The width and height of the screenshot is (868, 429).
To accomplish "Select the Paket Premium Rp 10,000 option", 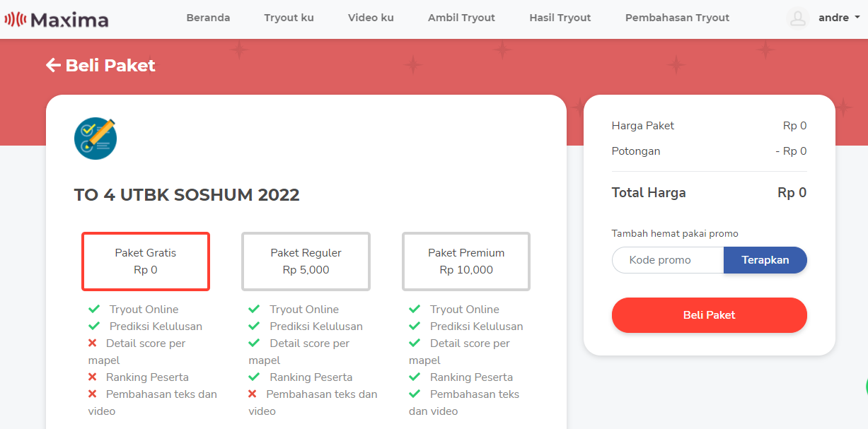I will [x=466, y=261].
